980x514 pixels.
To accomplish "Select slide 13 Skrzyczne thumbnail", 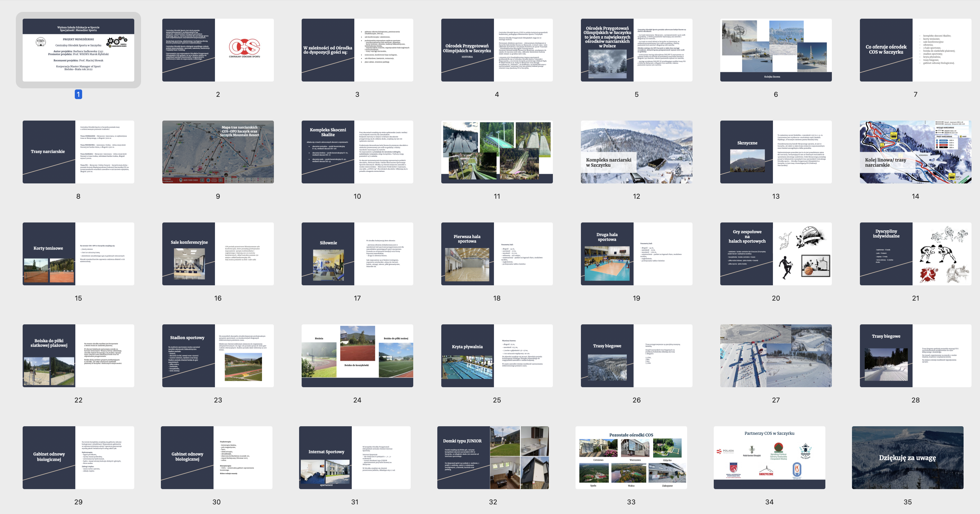I will coord(776,152).
